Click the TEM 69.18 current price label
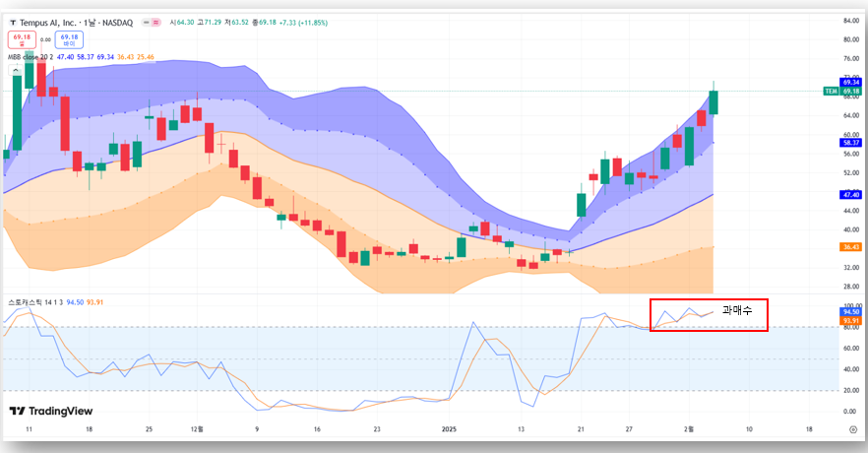The height and width of the screenshot is (453, 868). pyautogui.click(x=842, y=91)
